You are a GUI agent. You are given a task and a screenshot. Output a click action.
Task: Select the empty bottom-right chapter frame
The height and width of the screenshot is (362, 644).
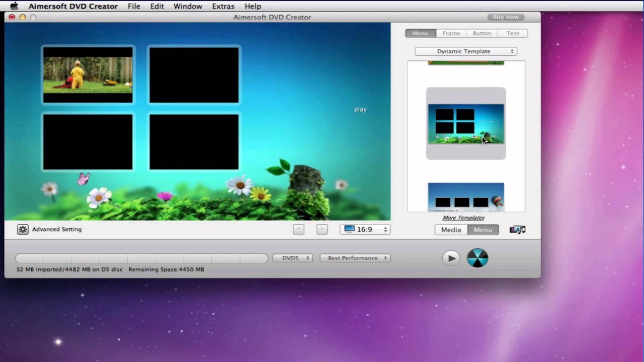[x=194, y=142]
